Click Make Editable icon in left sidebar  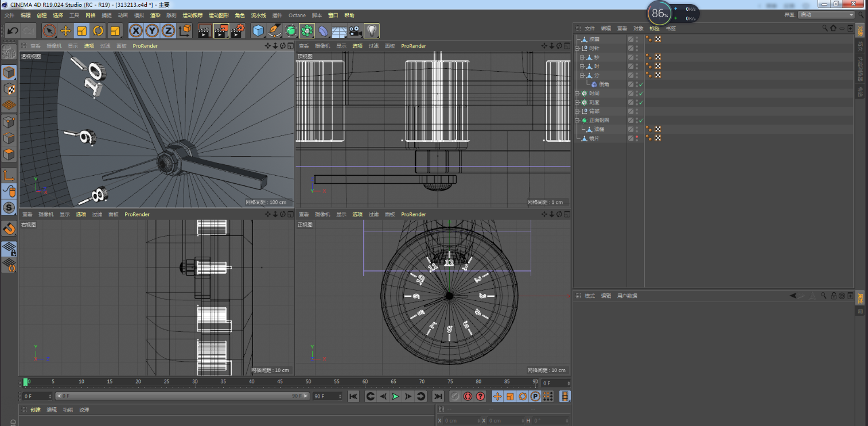pyautogui.click(x=9, y=53)
